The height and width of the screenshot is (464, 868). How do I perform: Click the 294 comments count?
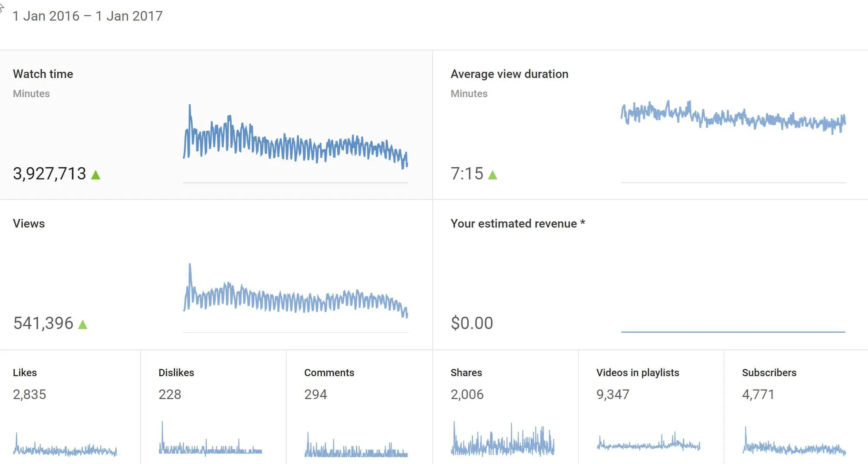coord(316,394)
